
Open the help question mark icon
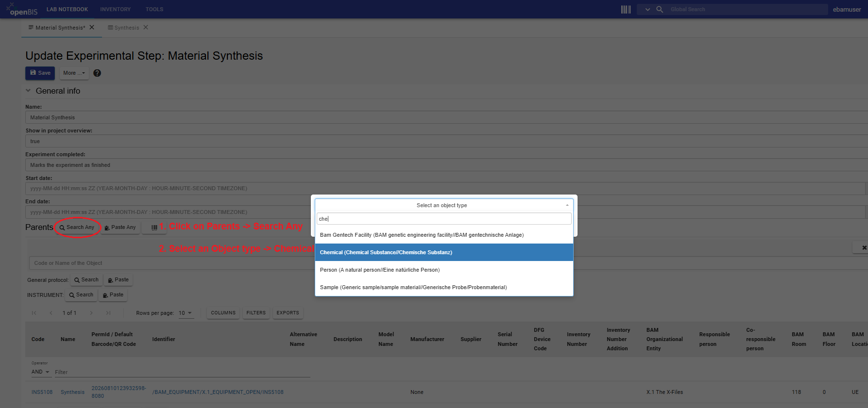(97, 73)
